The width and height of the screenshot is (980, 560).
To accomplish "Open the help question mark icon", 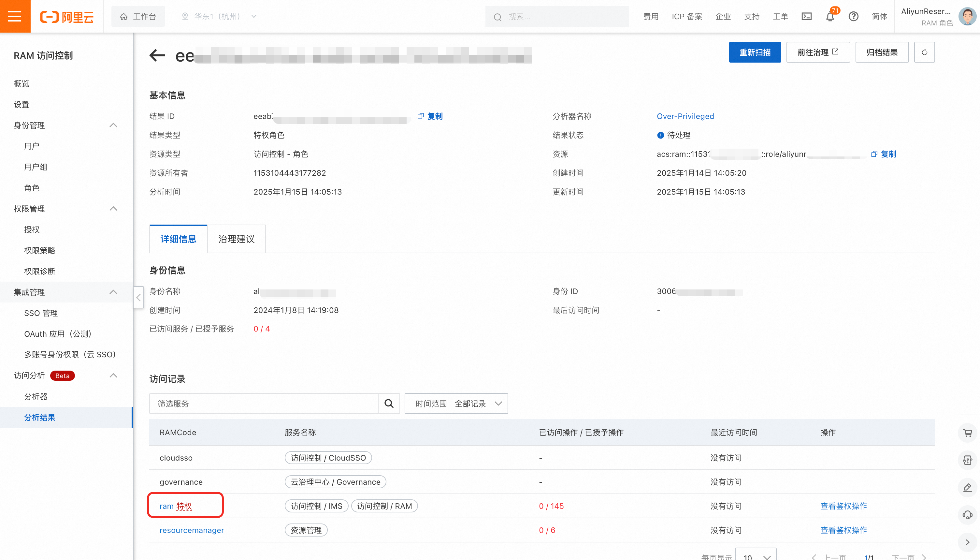I will [x=854, y=17].
